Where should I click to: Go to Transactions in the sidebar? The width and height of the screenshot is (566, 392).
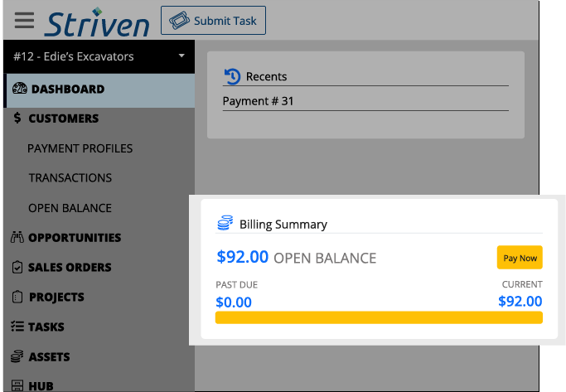tap(70, 178)
